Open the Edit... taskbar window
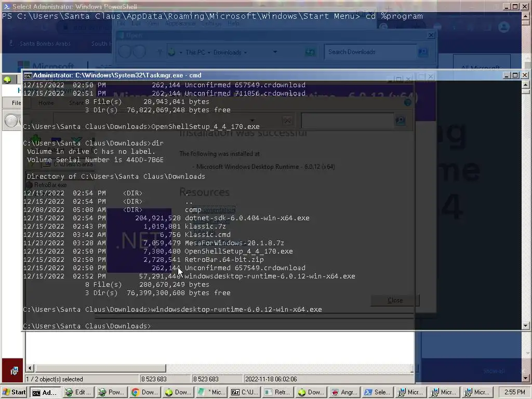Viewport: 532px width, 399px height. (x=78, y=392)
